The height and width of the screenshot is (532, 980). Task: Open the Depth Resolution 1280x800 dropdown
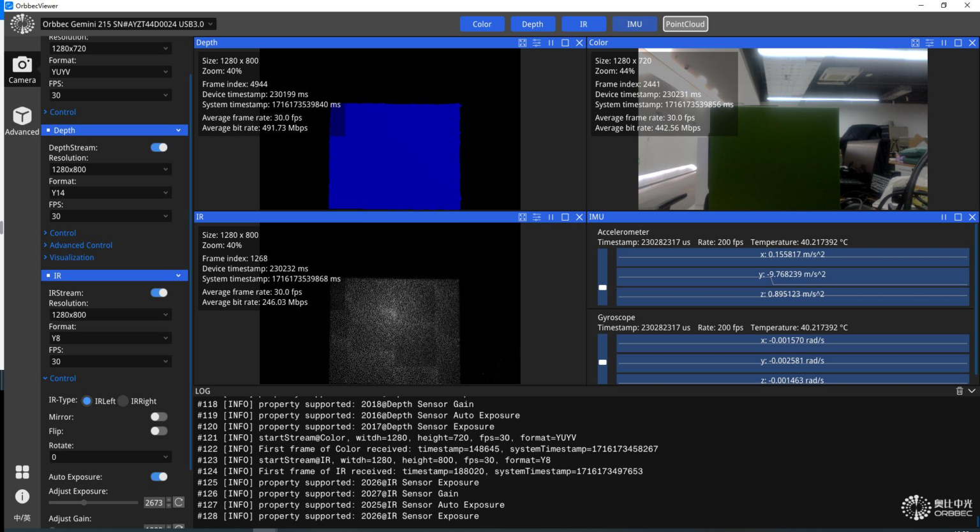click(110, 170)
